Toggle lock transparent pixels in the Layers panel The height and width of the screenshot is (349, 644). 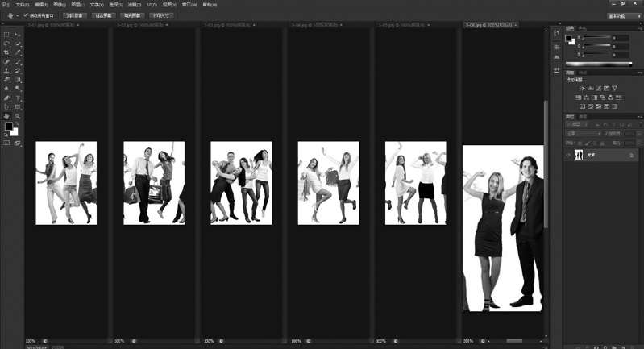[x=580, y=143]
